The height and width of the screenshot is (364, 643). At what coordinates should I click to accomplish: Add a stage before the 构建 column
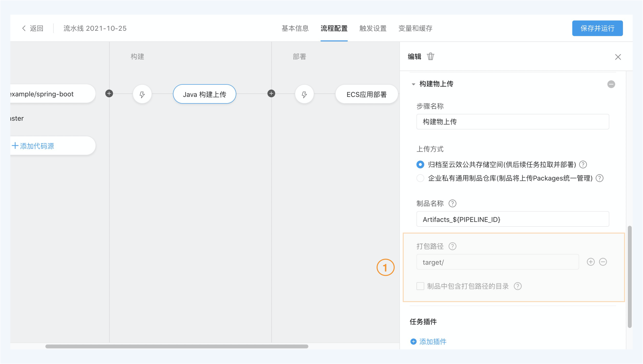click(109, 93)
